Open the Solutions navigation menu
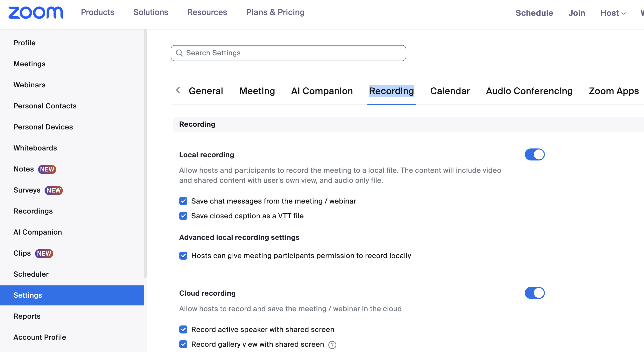Viewport: 644px width, 352px height. pyautogui.click(x=150, y=12)
